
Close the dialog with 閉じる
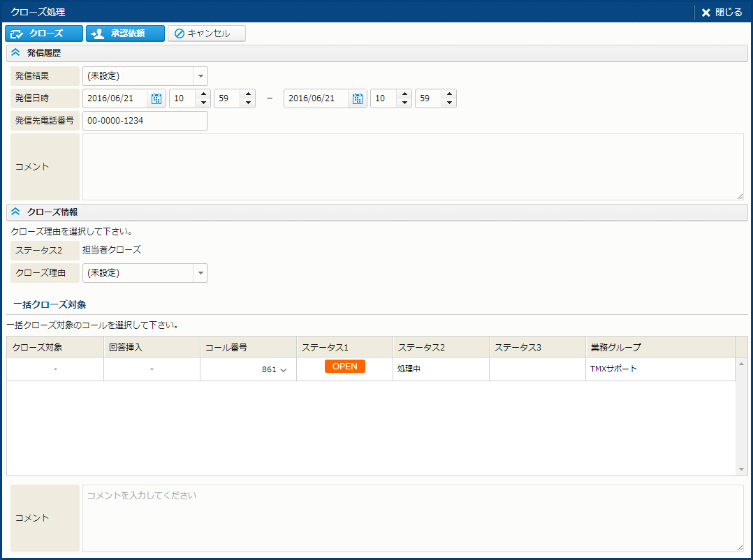point(722,12)
